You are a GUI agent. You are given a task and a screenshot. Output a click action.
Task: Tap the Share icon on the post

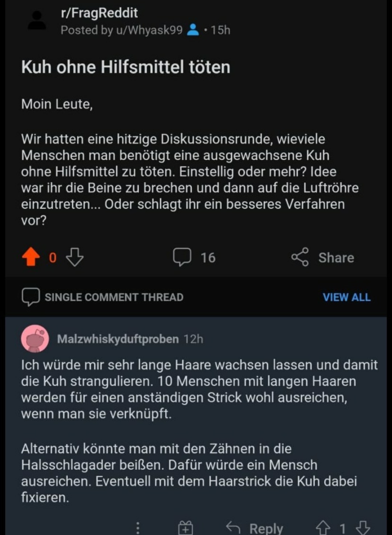tap(300, 257)
